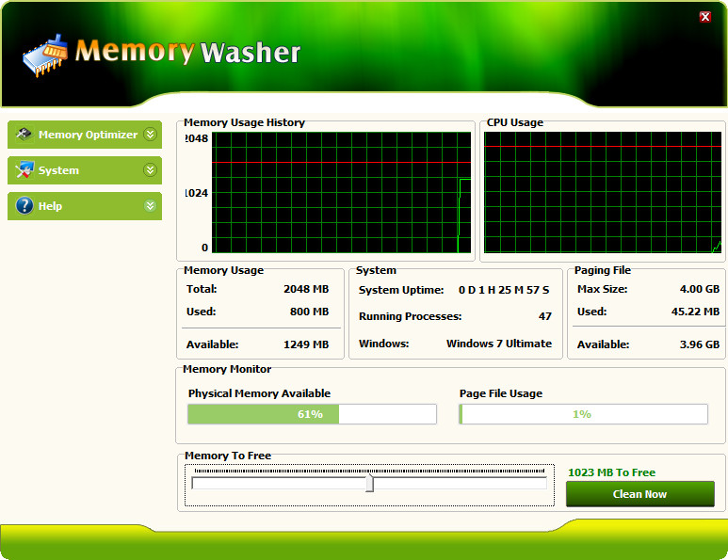Click the 'Page File Usage' label

501,393
